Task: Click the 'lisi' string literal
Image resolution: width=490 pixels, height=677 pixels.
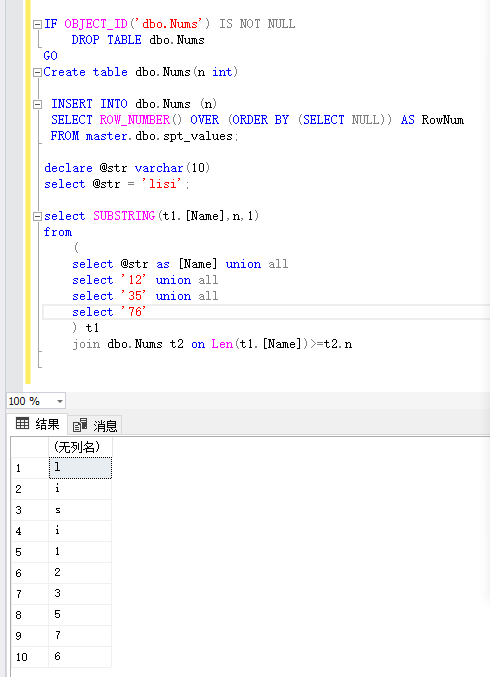Action: (x=162, y=184)
